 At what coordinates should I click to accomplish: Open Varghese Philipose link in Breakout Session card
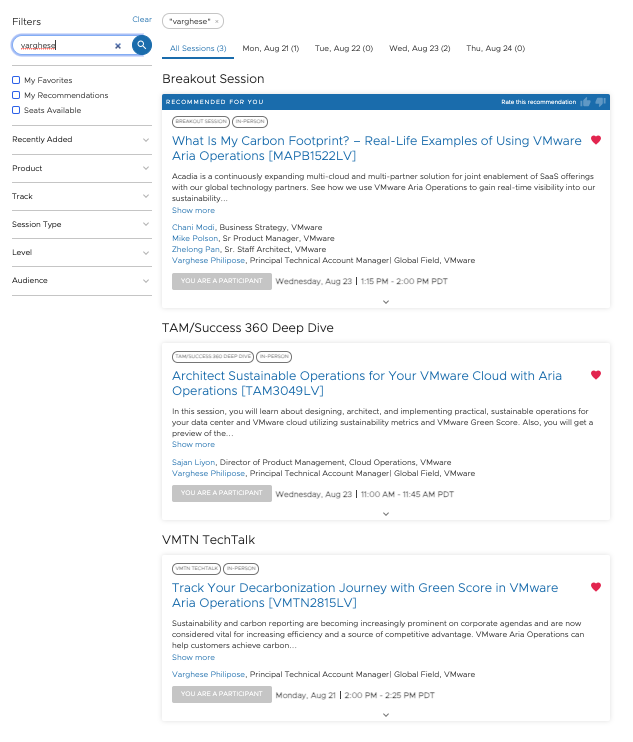click(x=208, y=260)
